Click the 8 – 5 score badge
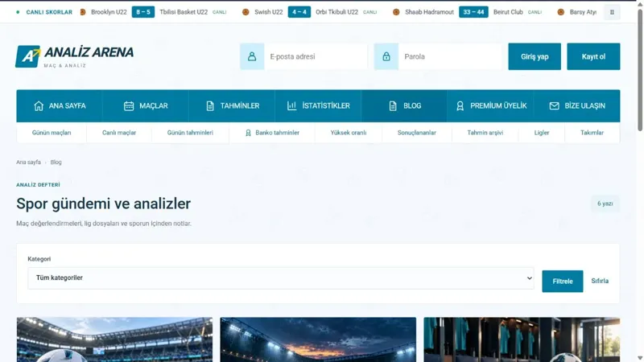644x362 pixels. [143, 12]
